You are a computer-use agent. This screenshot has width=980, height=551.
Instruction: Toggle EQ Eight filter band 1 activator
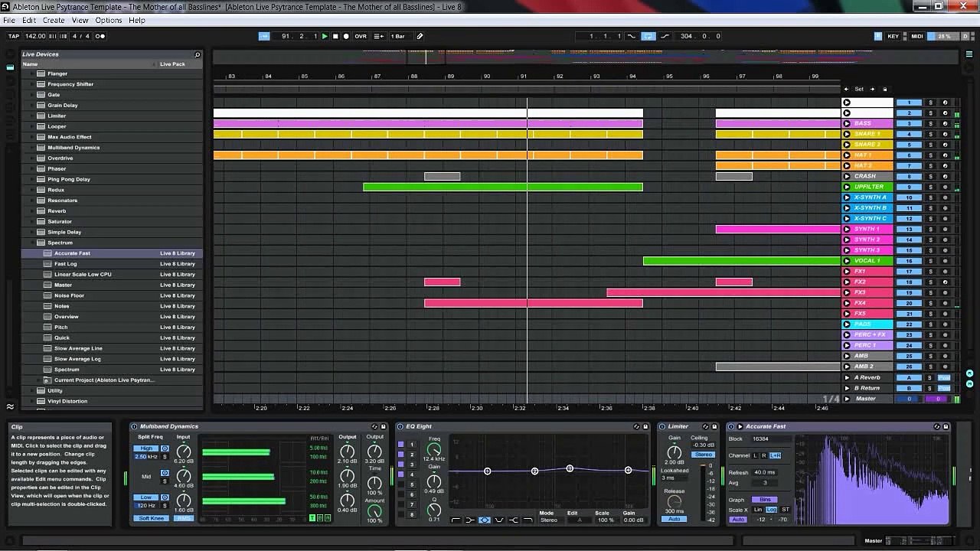coord(400,445)
